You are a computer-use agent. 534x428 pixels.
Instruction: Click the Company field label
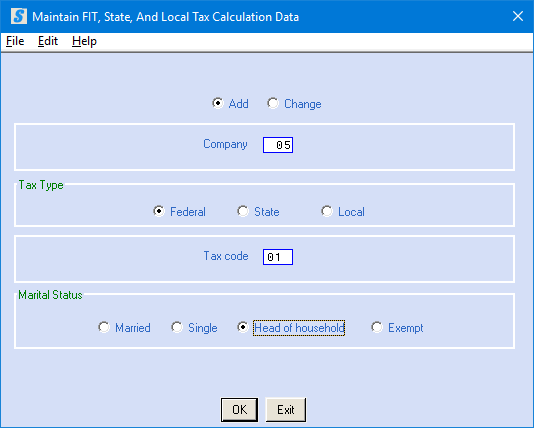[225, 144]
